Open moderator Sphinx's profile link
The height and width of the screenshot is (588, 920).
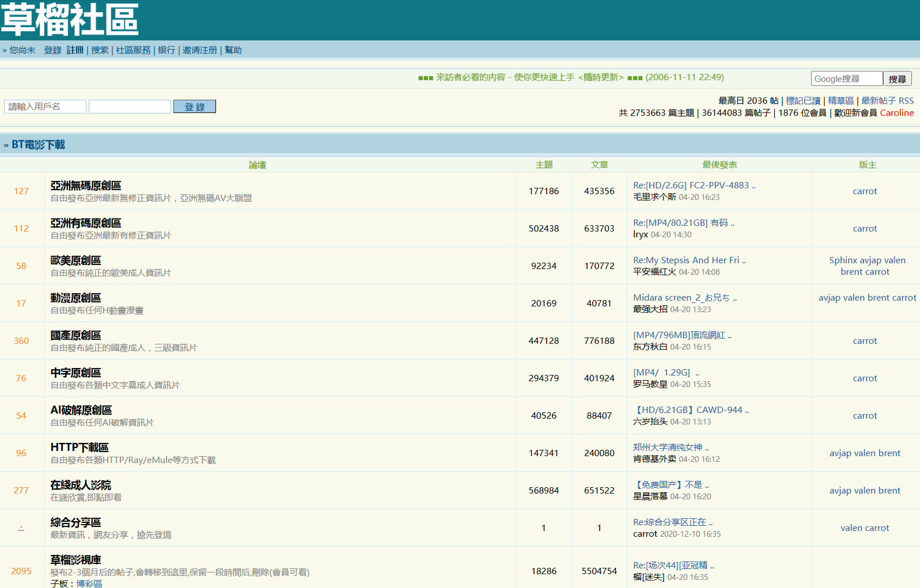(843, 260)
